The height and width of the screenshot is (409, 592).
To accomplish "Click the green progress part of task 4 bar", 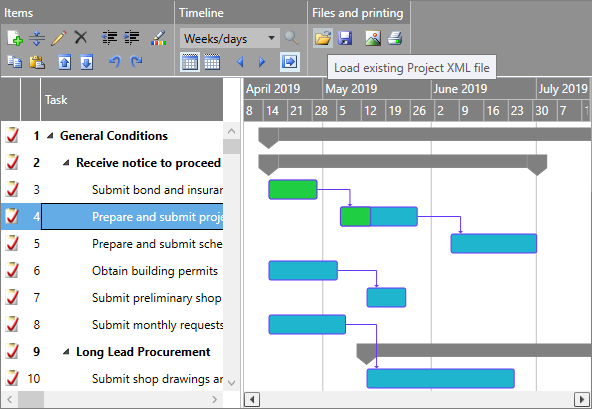I will tap(356, 216).
